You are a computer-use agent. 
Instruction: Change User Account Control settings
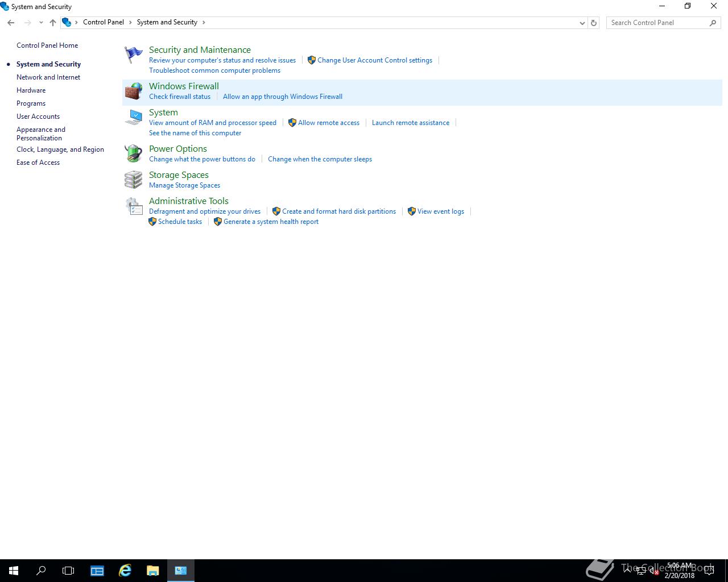click(375, 60)
